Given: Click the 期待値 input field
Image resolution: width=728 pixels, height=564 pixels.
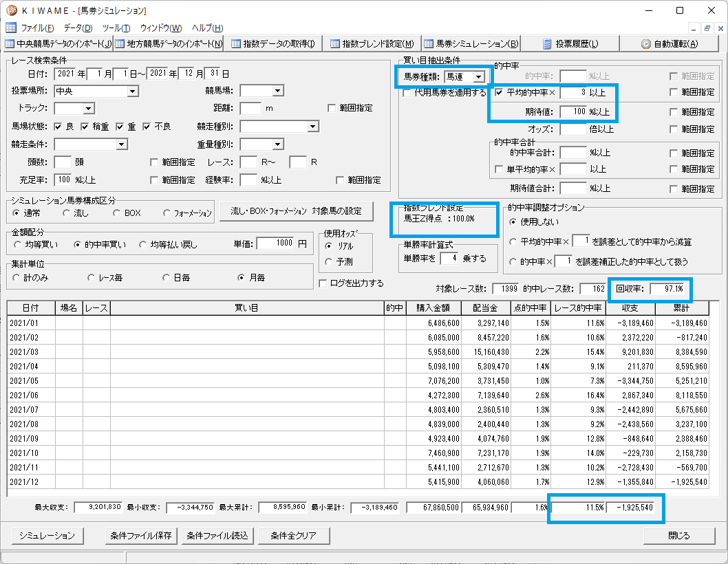Looking at the screenshot, I should tap(573, 112).
